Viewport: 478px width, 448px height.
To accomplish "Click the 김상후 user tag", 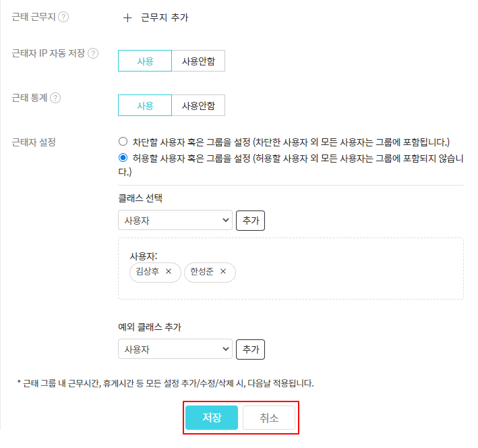I will coord(148,272).
